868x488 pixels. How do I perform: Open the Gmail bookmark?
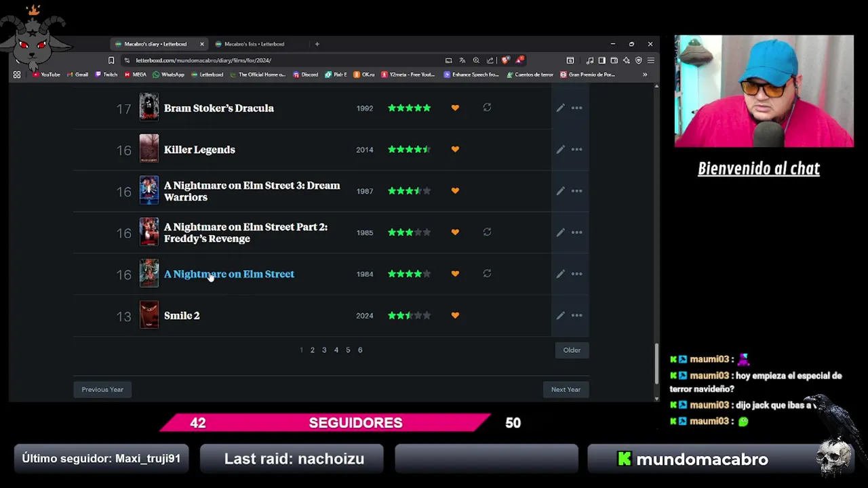click(x=77, y=75)
